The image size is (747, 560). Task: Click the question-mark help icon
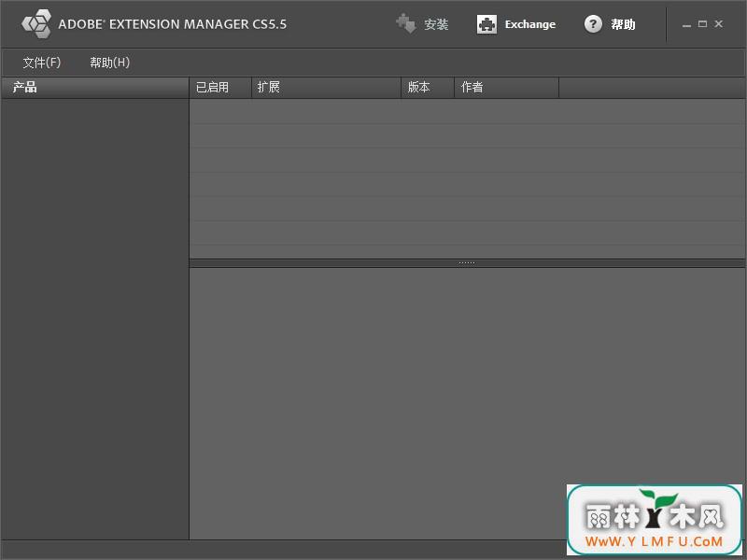[x=593, y=24]
